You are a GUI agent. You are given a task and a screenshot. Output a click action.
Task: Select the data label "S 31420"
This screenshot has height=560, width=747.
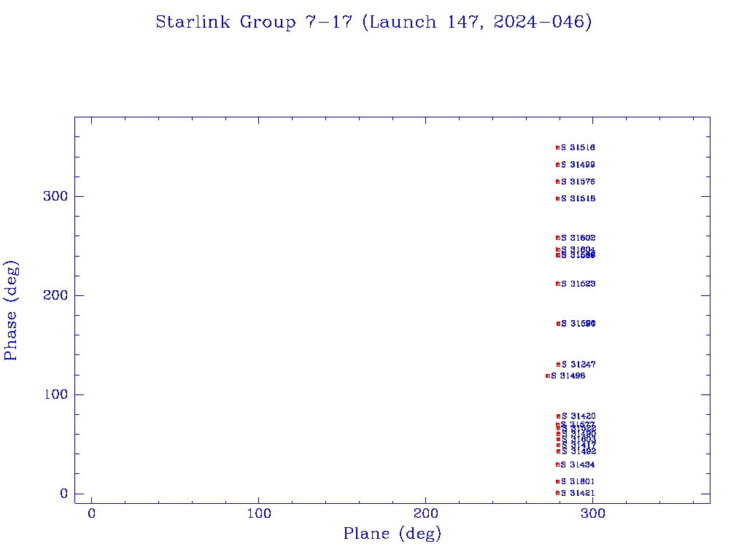tap(578, 416)
